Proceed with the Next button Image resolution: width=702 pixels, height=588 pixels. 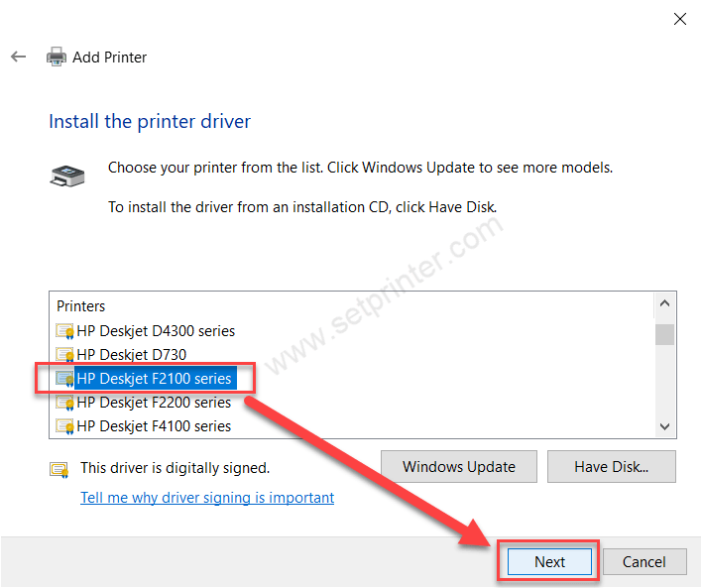coord(549,561)
